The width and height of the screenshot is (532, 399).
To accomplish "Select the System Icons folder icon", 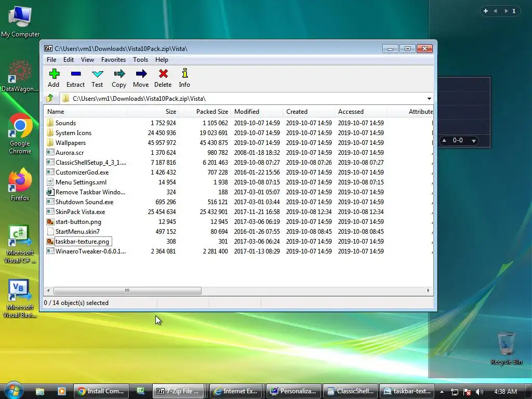I will tap(50, 132).
